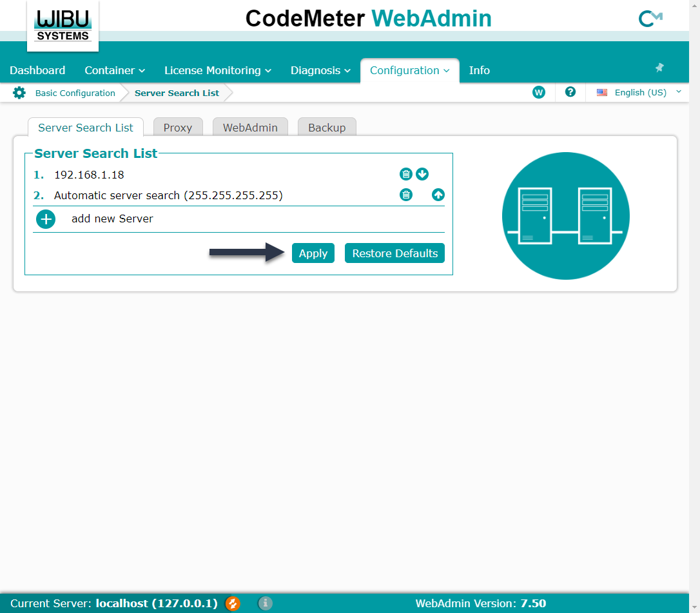Image resolution: width=700 pixels, height=613 pixels.
Task: Expand the Configuration menu
Action: (409, 70)
